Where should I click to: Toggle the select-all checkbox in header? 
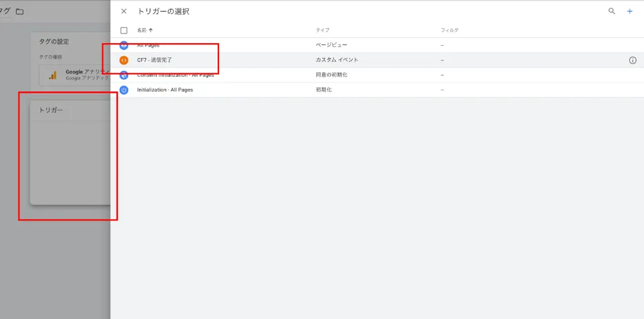pyautogui.click(x=124, y=30)
